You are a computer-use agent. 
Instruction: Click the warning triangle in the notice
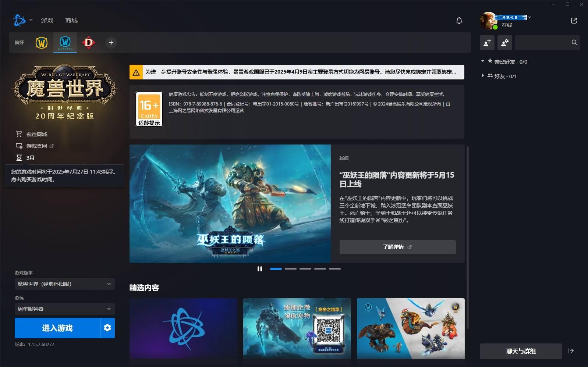click(136, 72)
